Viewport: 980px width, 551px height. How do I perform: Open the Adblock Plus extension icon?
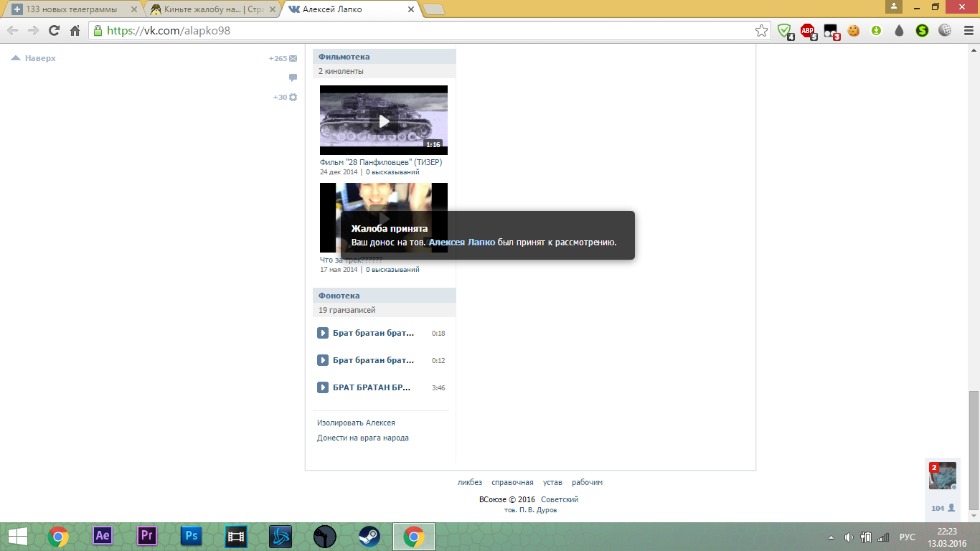coord(808,31)
